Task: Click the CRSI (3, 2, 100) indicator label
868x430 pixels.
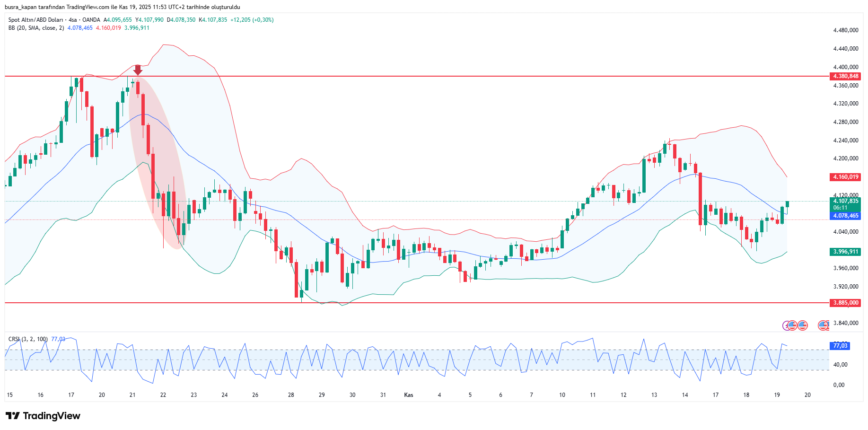Action: 28,339
